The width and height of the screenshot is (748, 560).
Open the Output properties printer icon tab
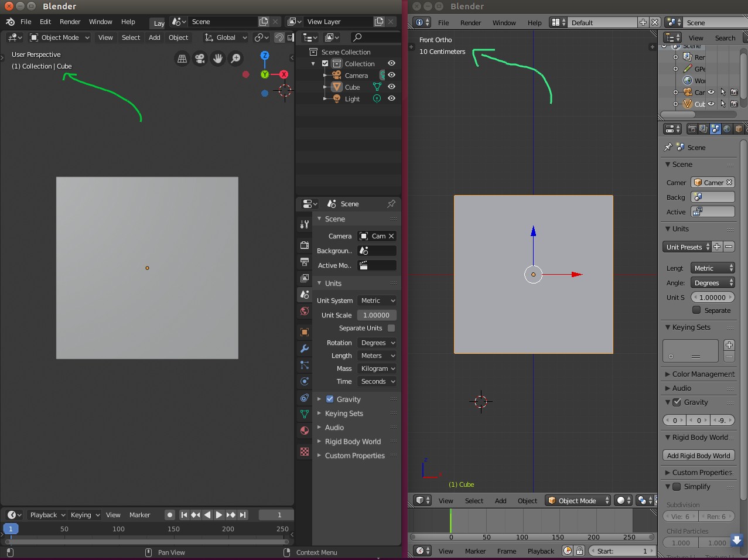tap(305, 261)
